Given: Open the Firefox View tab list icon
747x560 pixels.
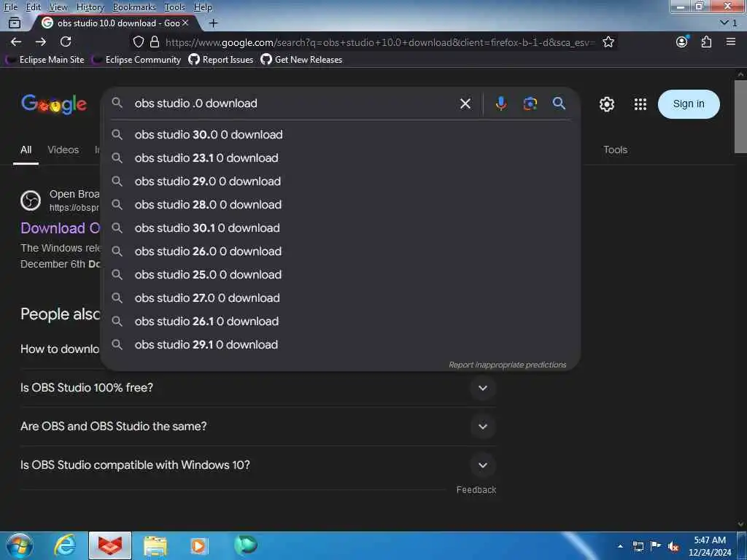Looking at the screenshot, I should pos(15,23).
